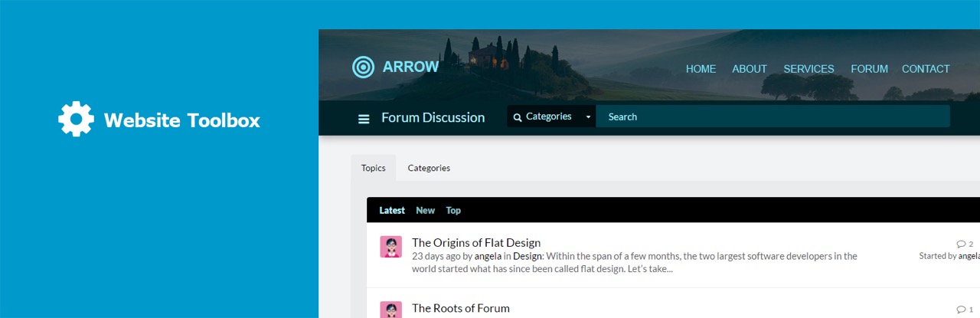Open the hamburger menu beside Forum Discussion
This screenshot has height=318, width=980.
(x=364, y=118)
